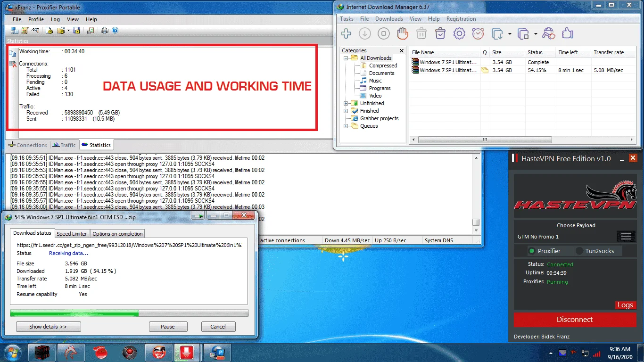Cancel the Windows 7 download
The width and height of the screenshot is (644, 362).
point(218,327)
